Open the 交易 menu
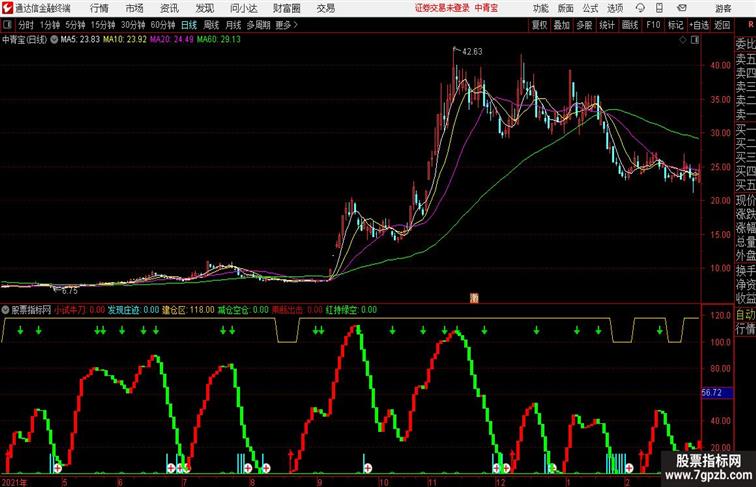The height and width of the screenshot is (487, 756). tap(325, 8)
